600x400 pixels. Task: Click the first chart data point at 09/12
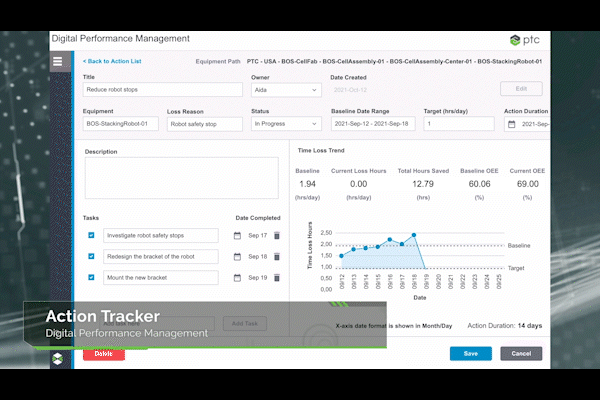tap(341, 256)
